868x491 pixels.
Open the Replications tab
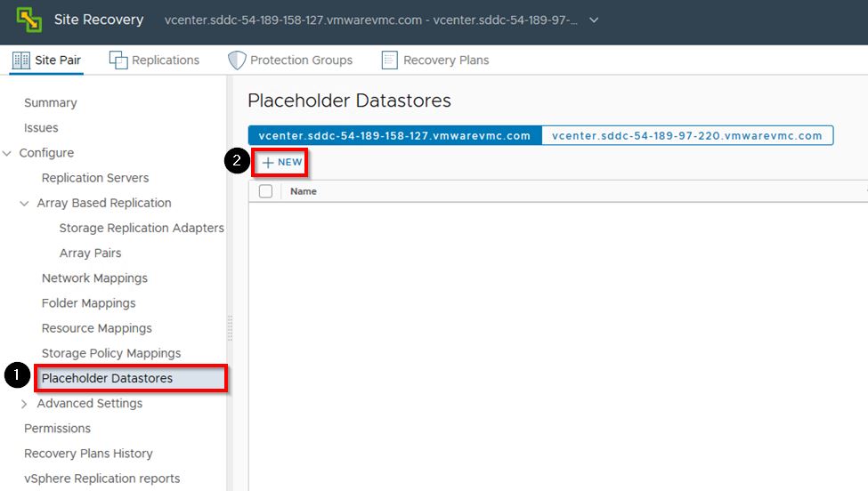tap(154, 60)
